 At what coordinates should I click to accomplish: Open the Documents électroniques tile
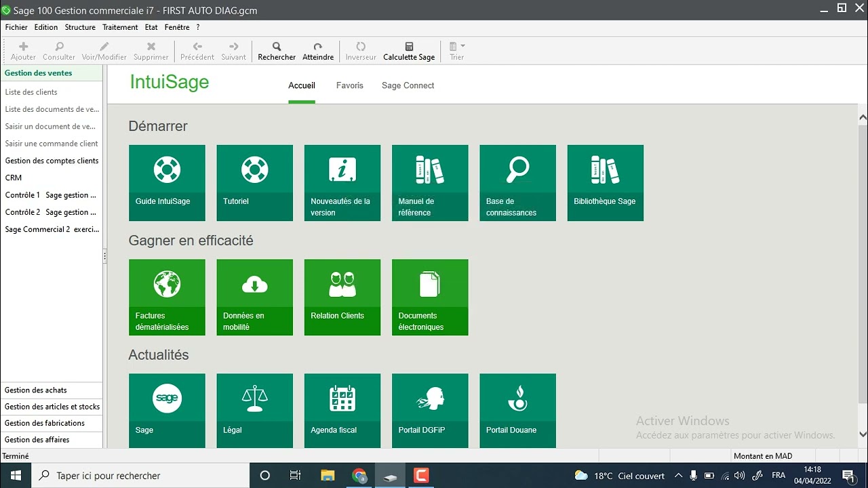point(430,298)
